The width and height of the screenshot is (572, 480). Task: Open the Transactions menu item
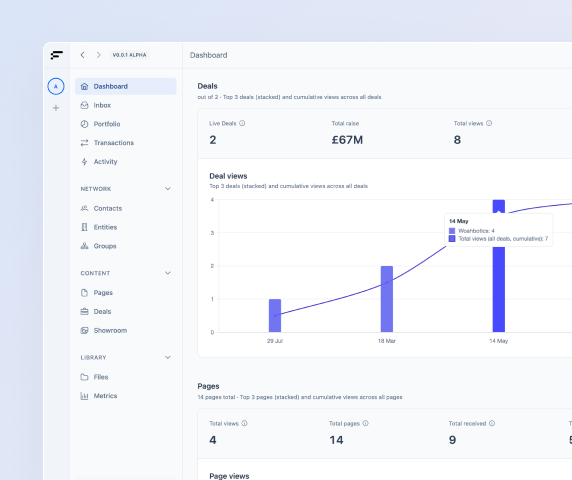click(125, 143)
